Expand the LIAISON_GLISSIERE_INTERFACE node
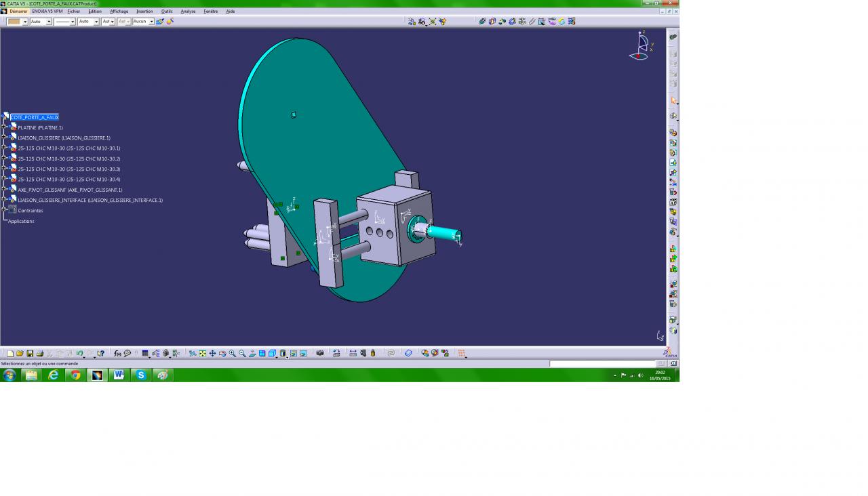 click(4, 200)
